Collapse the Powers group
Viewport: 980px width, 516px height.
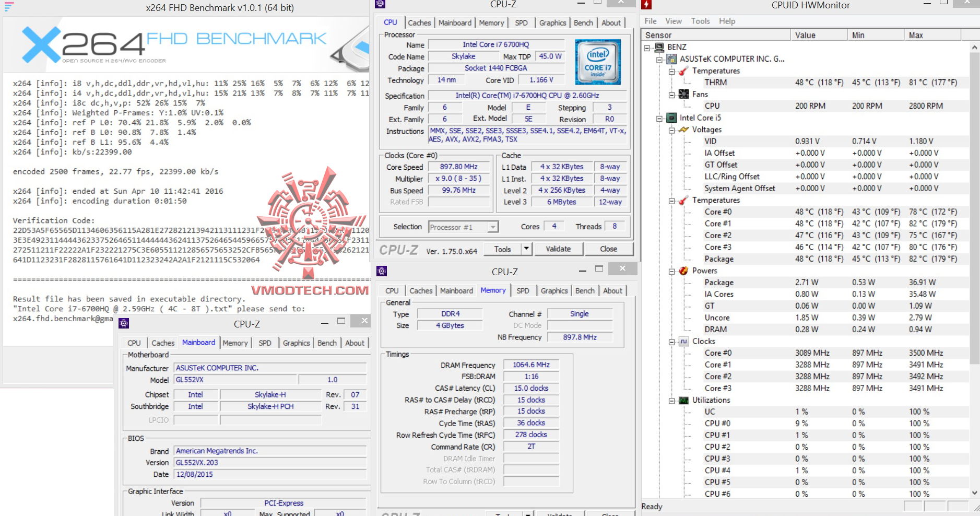point(672,271)
